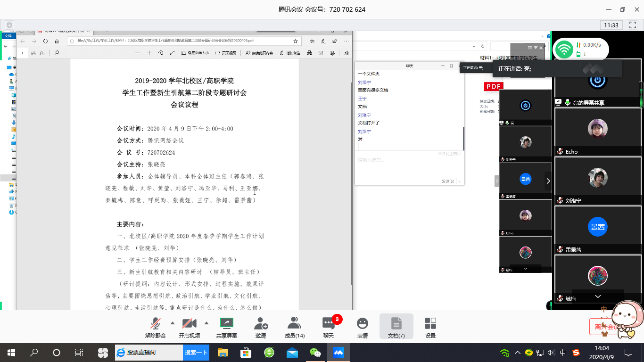Open the favorites list icon
This screenshot has width=644, height=362.
[311, 41]
